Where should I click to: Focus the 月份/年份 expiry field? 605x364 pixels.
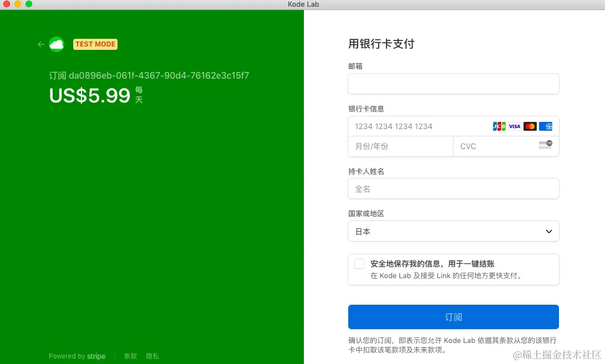tap(400, 146)
